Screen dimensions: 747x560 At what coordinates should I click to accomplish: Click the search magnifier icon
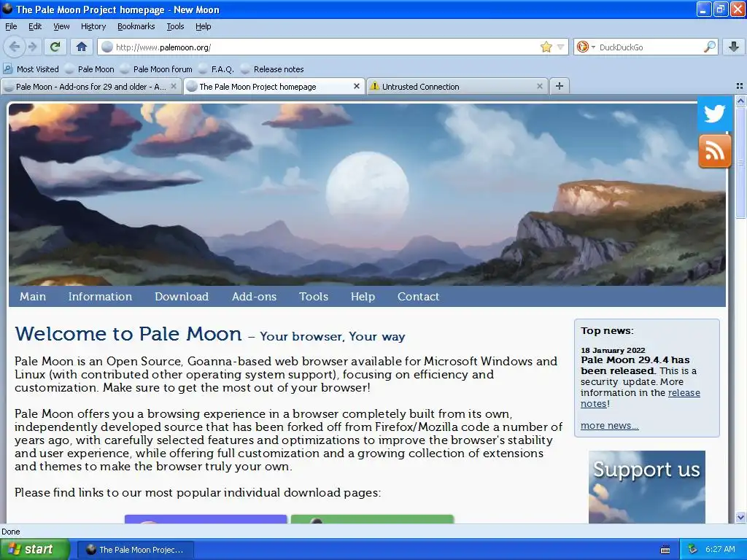click(x=709, y=47)
